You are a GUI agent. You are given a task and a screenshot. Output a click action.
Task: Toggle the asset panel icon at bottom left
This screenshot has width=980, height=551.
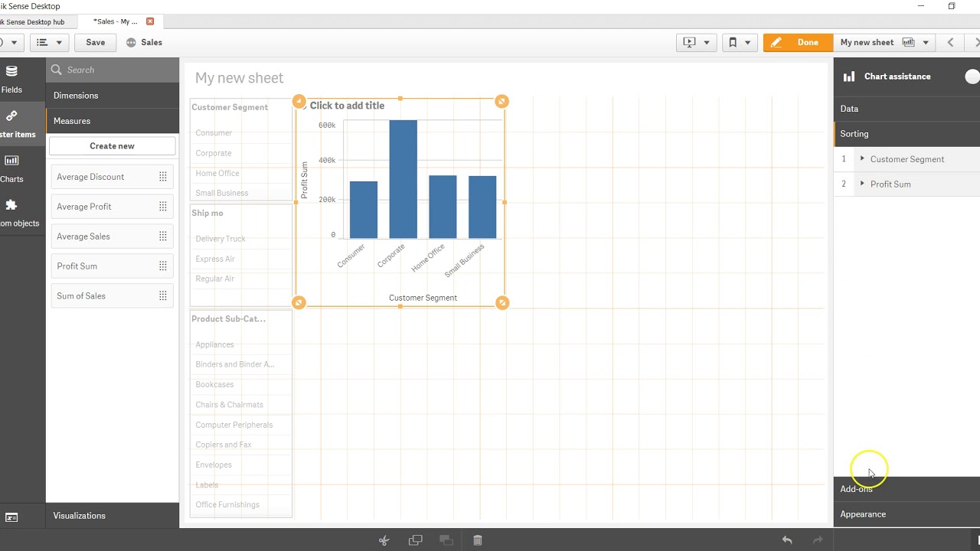click(x=11, y=518)
